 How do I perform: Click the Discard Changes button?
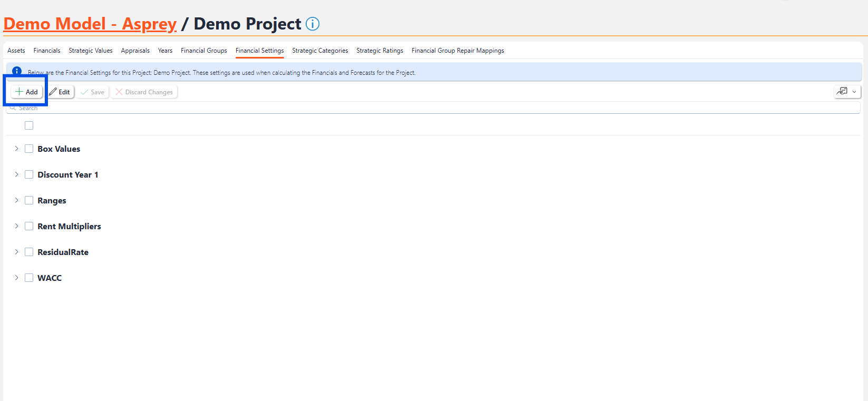tap(144, 92)
